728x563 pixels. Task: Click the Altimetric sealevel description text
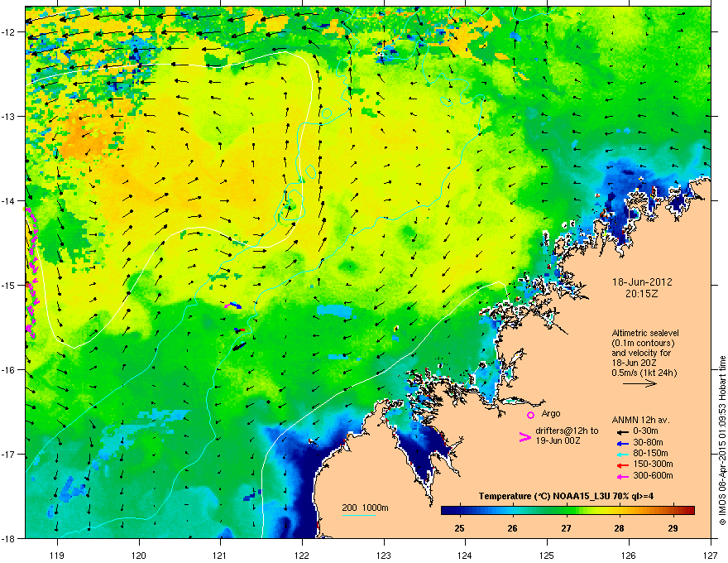click(645, 353)
